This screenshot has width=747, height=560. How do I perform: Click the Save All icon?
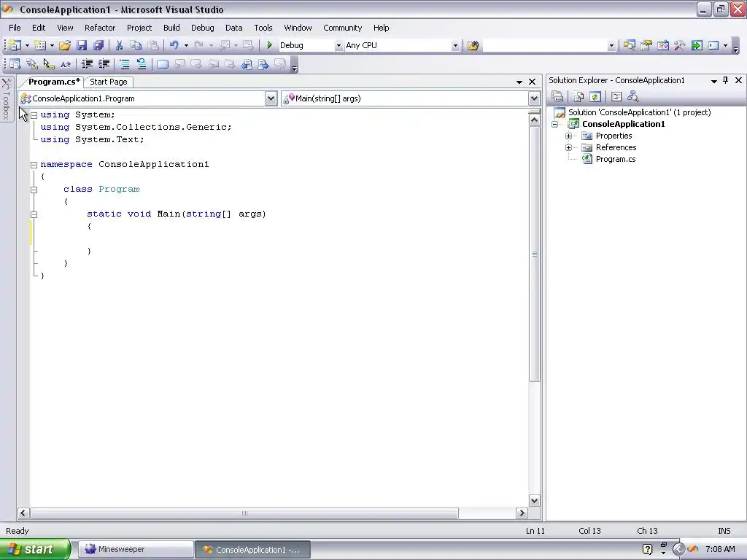98,45
